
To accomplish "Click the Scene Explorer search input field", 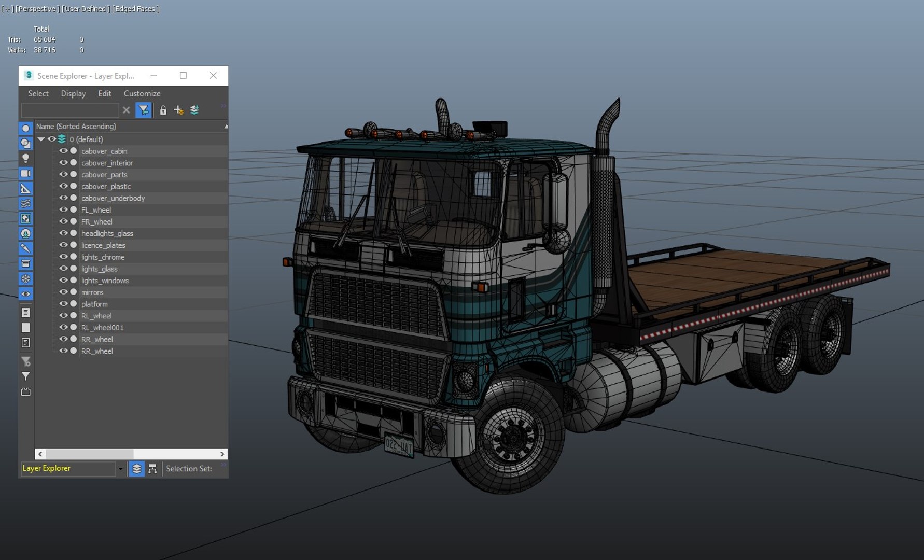I will 69,110.
